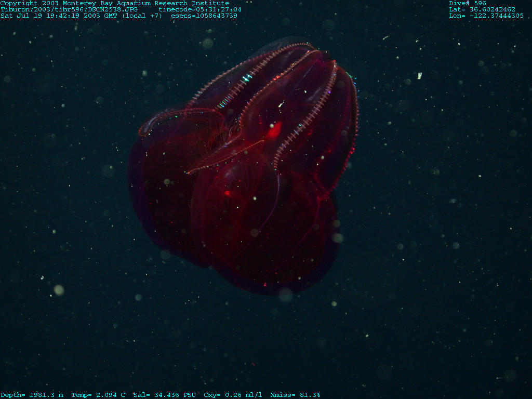Click the copyright notice for Monterey Bay Aquarium Research Institute
Image resolution: width=532 pixels, height=399 pixels.
[115, 4]
